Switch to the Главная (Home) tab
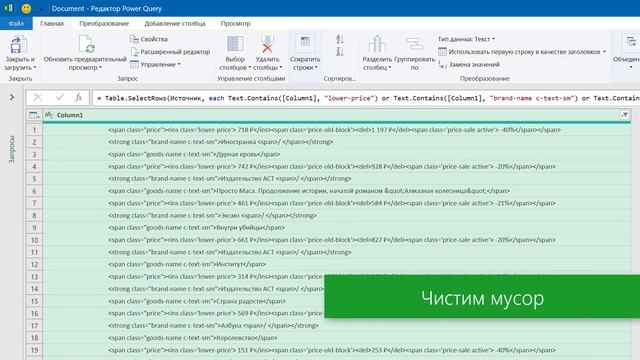Screen dimensions: 640x360 coord(52,23)
